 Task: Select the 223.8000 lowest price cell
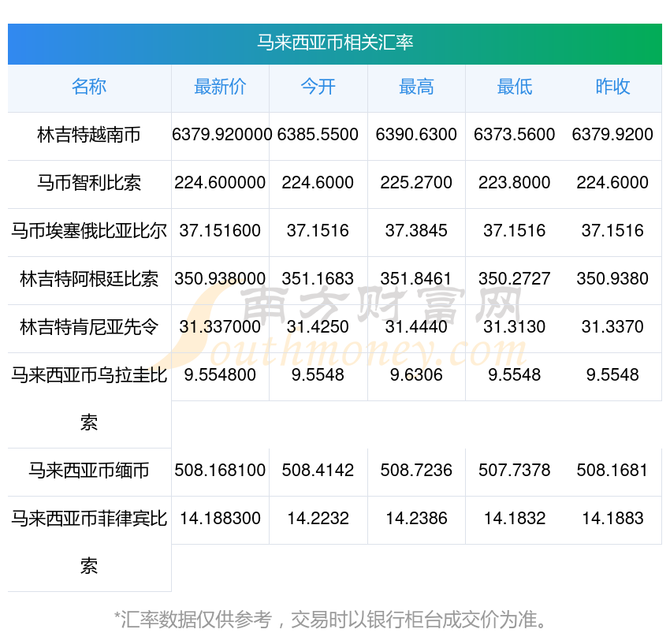tap(514, 183)
